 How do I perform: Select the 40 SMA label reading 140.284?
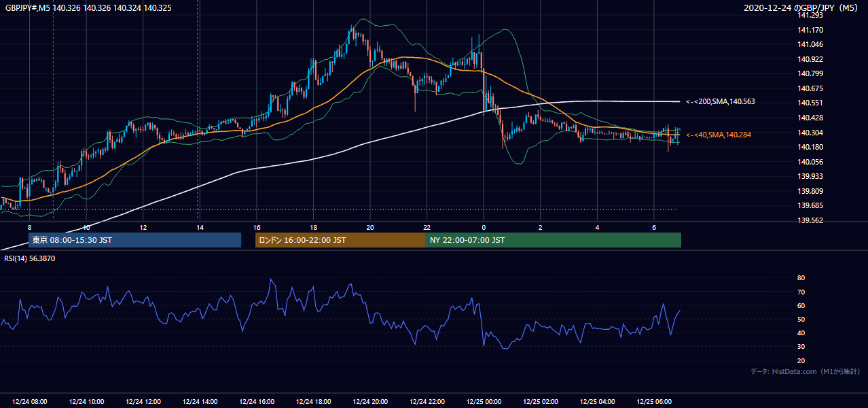(x=719, y=135)
